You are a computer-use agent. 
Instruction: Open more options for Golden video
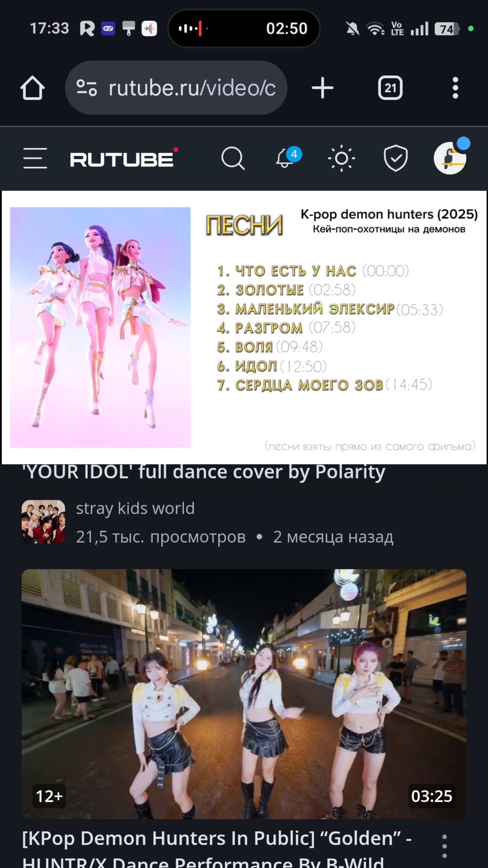445,846
